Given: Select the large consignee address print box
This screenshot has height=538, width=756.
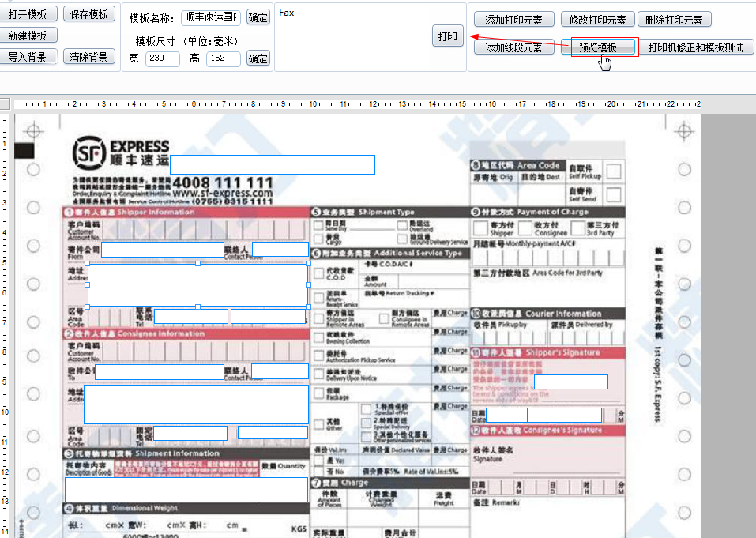Looking at the screenshot, I should click(x=196, y=404).
